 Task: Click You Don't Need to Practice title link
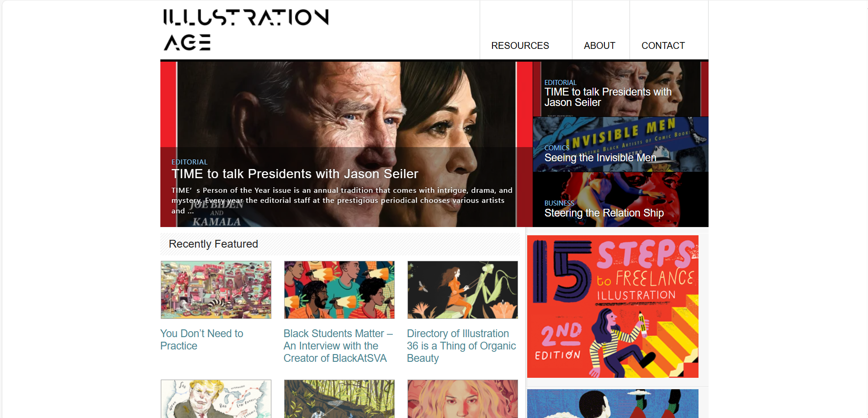click(x=201, y=340)
